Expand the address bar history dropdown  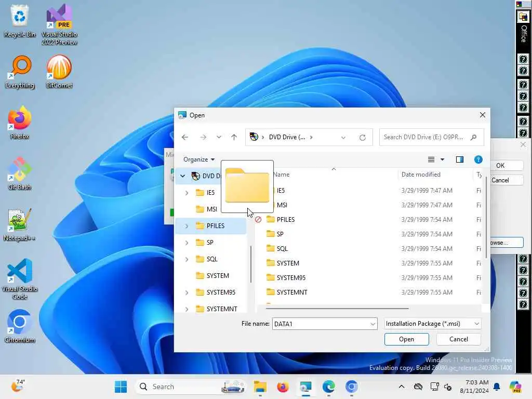[x=343, y=137]
